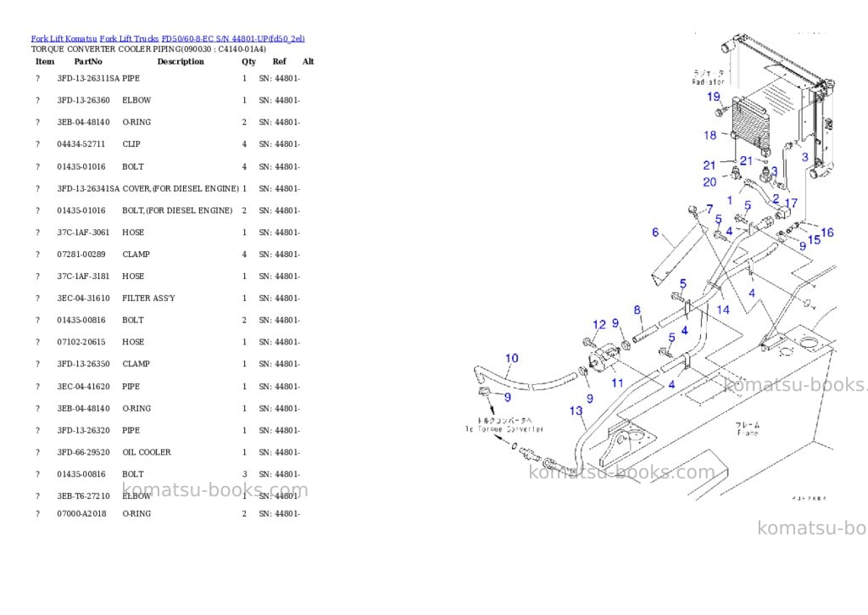Screen dimensions: 868x615
Task: Click callout 14 in the diagram
Action: pyautogui.click(x=723, y=310)
